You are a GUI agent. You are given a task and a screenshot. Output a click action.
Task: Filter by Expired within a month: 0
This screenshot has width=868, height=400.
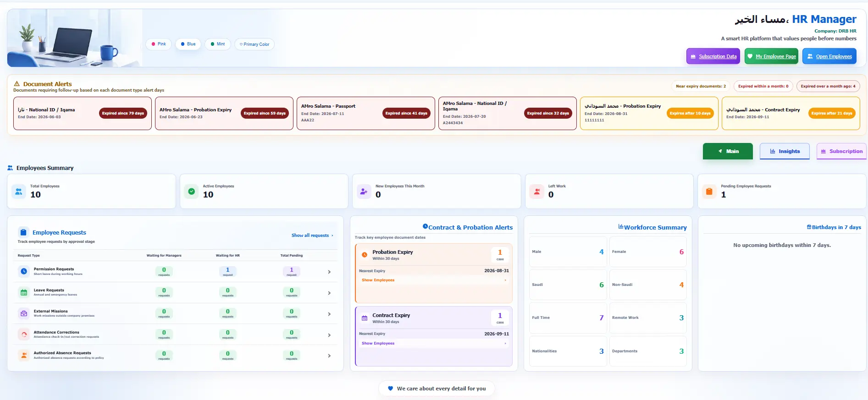coord(763,86)
